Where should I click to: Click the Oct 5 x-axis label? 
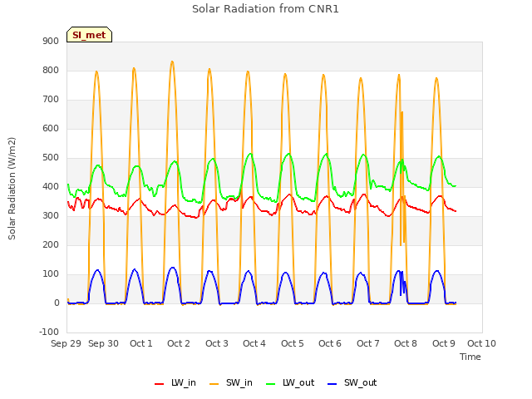click(293, 343)
